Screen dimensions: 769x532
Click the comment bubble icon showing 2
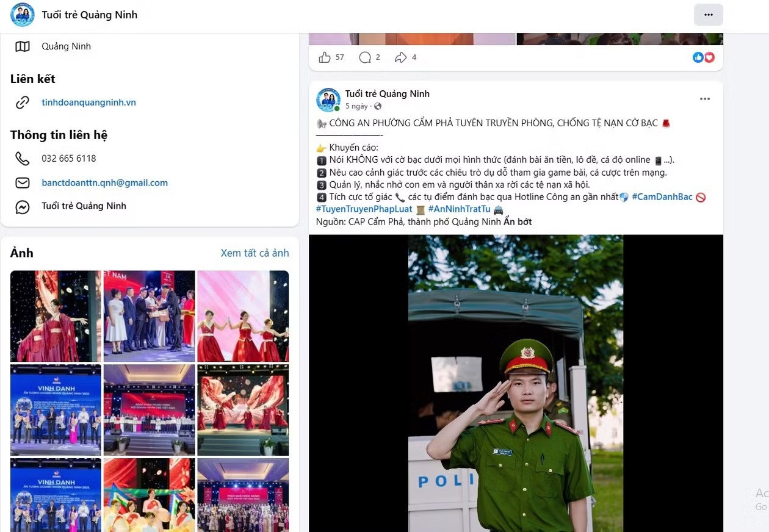(365, 57)
